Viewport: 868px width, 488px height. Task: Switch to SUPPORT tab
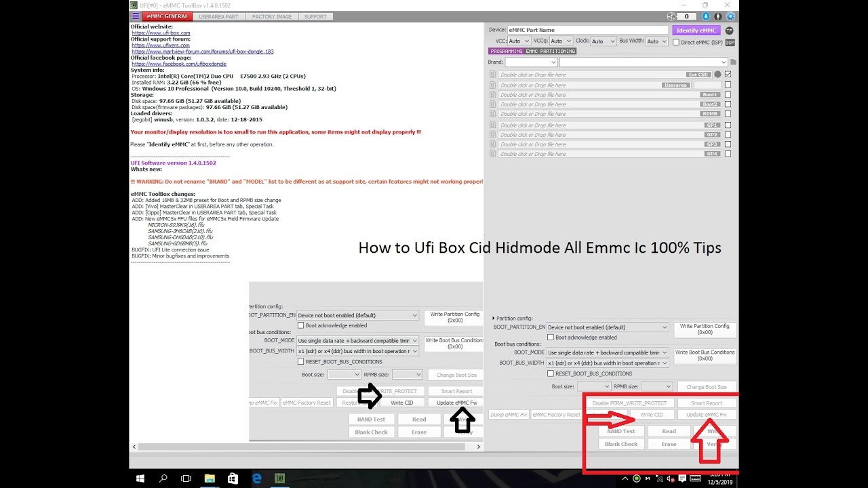[x=315, y=16]
